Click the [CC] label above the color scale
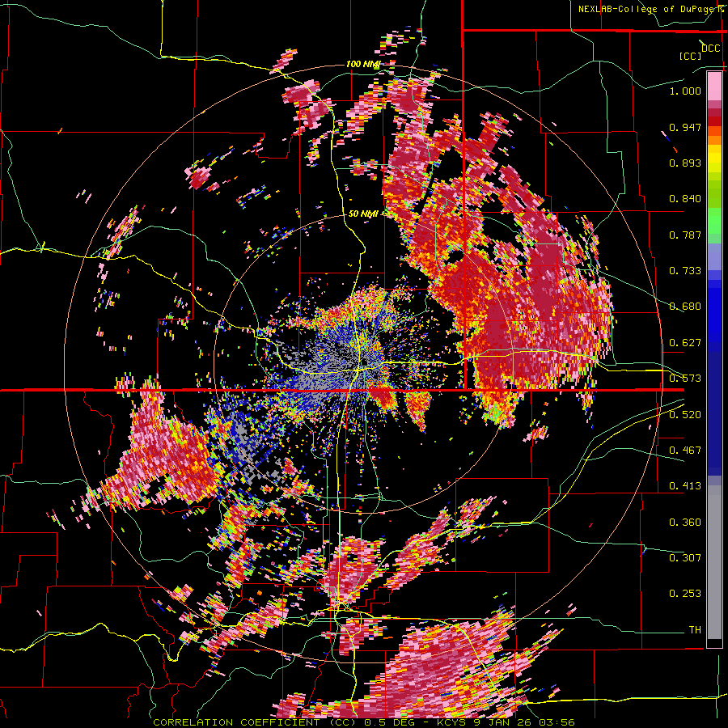The height and width of the screenshot is (728, 728). (x=691, y=56)
